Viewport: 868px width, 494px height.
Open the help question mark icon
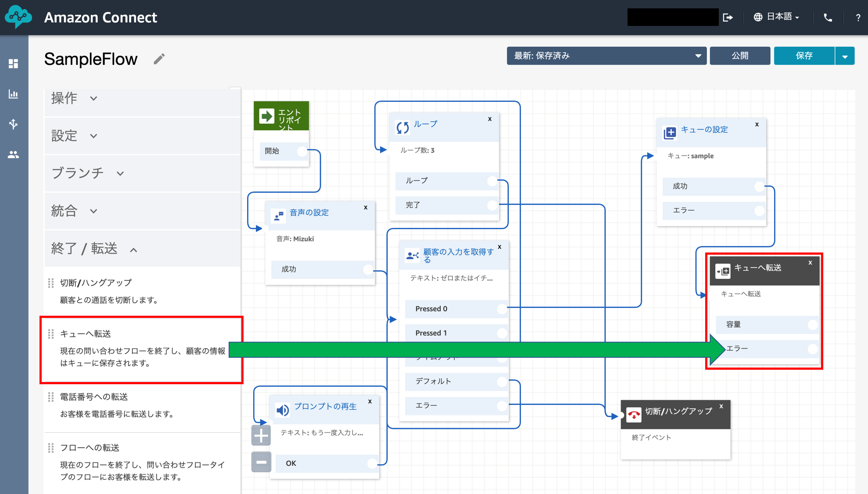click(x=858, y=18)
